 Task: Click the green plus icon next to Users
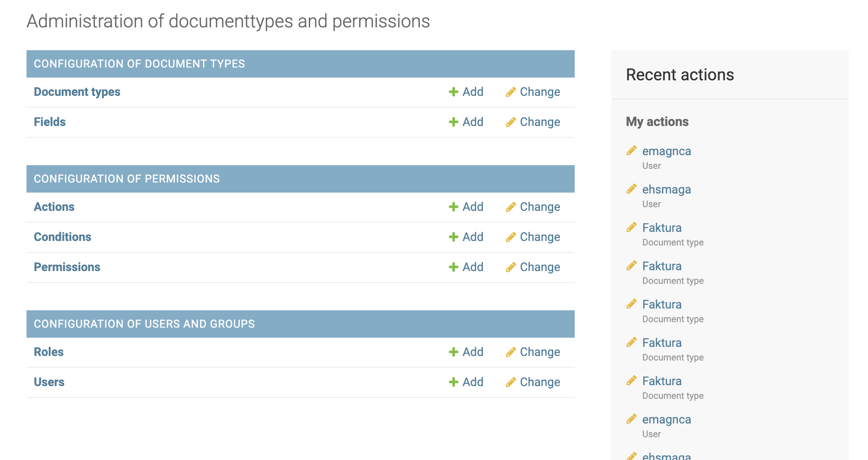(453, 382)
